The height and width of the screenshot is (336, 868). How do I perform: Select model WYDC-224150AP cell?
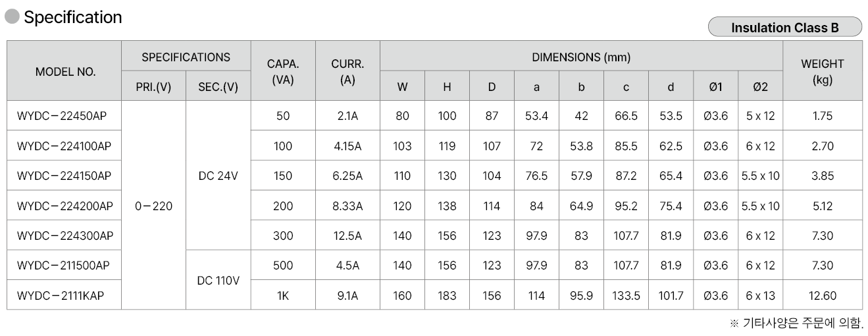point(64,176)
